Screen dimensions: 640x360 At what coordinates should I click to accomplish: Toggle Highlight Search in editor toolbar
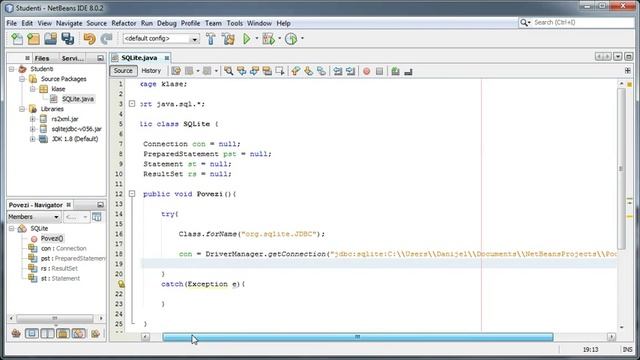(x=267, y=71)
